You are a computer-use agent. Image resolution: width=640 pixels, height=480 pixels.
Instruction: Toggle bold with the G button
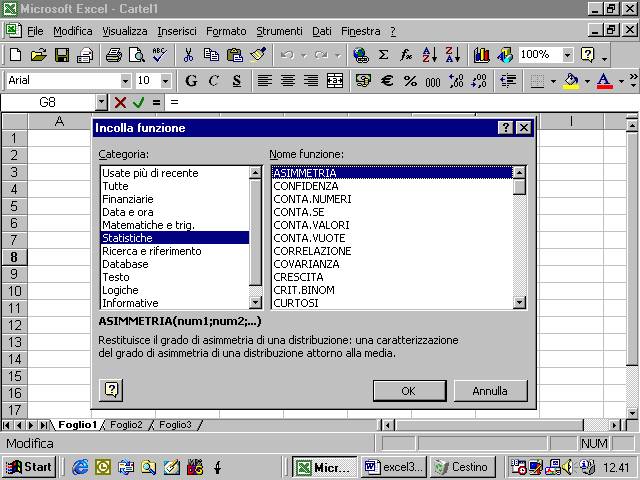click(191, 80)
